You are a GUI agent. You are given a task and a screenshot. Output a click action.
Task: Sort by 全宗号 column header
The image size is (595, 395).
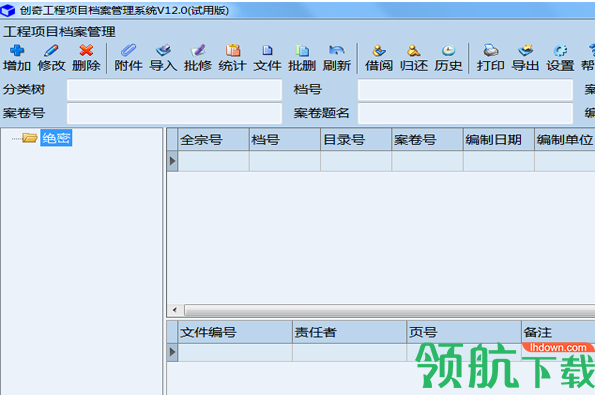coord(214,140)
